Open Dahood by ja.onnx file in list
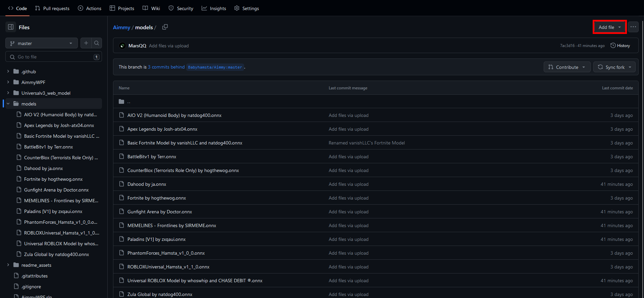The width and height of the screenshot is (644, 298). coord(147,184)
